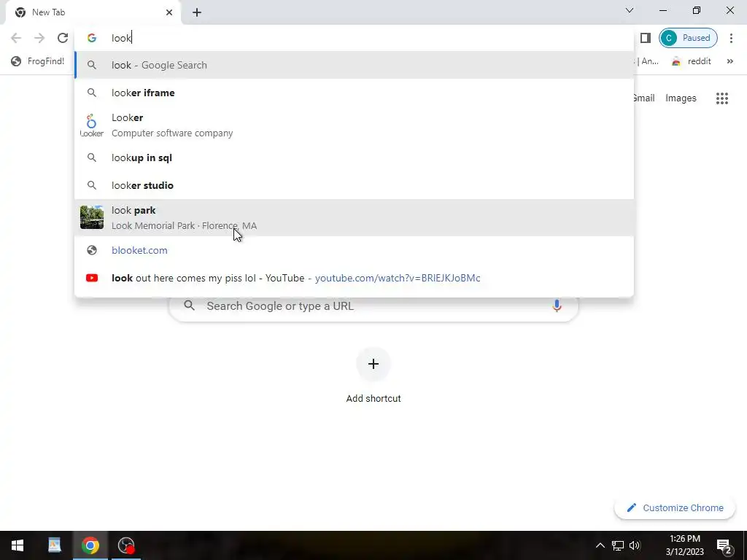Click the network tray icon
747x560 pixels.
pos(618,545)
